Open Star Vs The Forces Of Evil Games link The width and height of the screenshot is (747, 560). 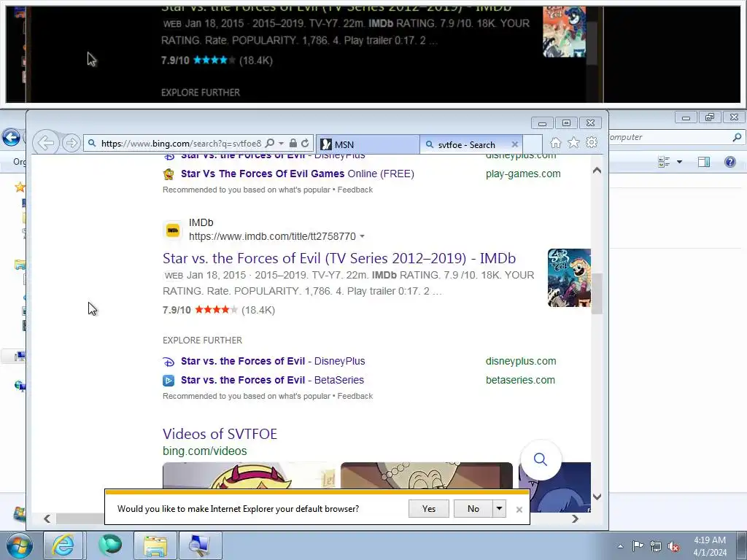tap(298, 174)
